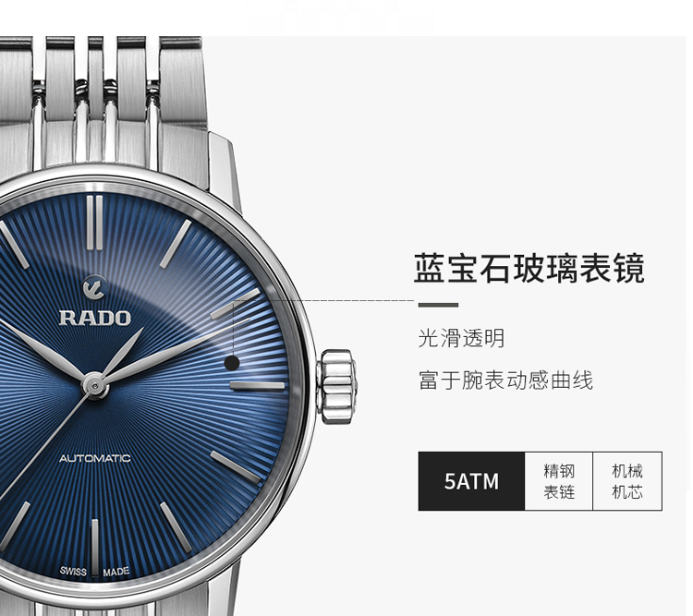Click the steel bracelet links at top

103,103
